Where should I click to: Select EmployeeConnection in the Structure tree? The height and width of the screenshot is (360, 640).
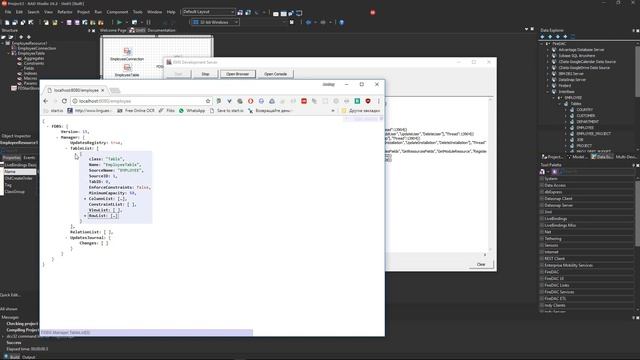(37, 48)
